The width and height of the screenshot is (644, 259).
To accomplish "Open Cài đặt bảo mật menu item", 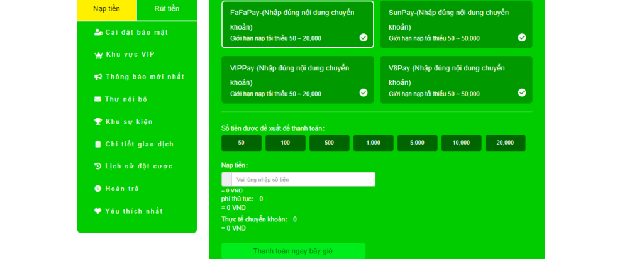I will [x=136, y=33].
